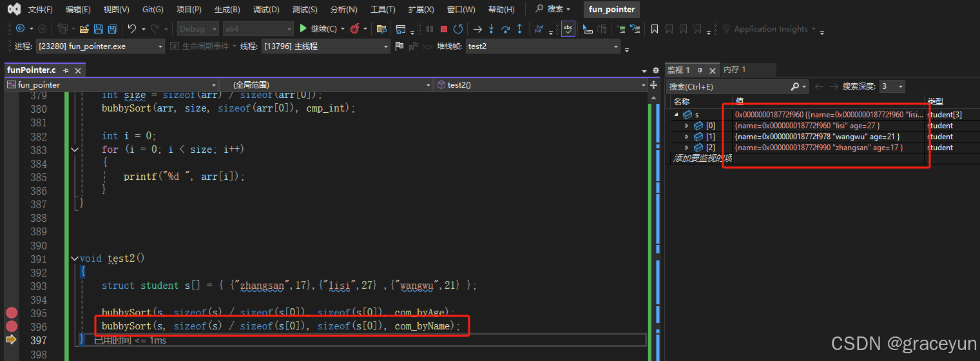The image size is (980, 361).
Task: Collapse the s variable in watch
Action: pos(677,114)
